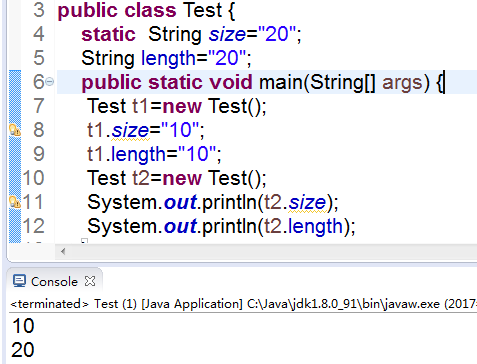This screenshot has height=364, width=477.
Task: Click 'main' method name on line 6
Action: point(281,82)
